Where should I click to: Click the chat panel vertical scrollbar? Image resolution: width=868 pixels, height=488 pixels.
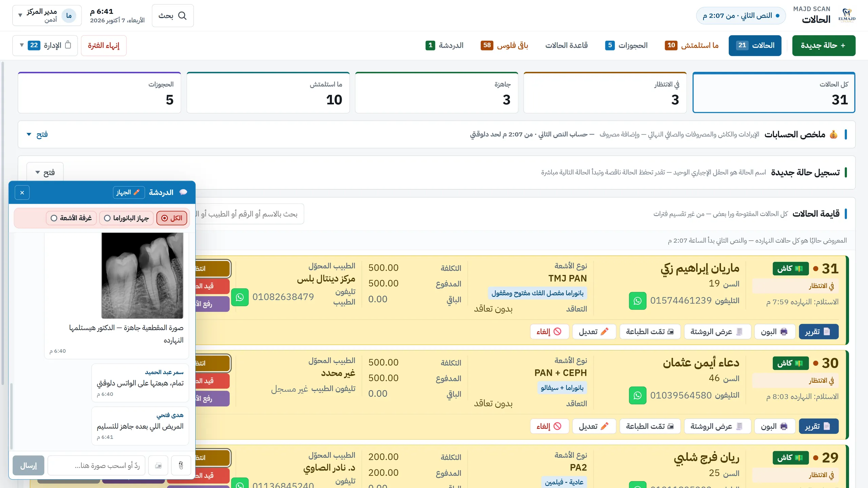[12, 415]
